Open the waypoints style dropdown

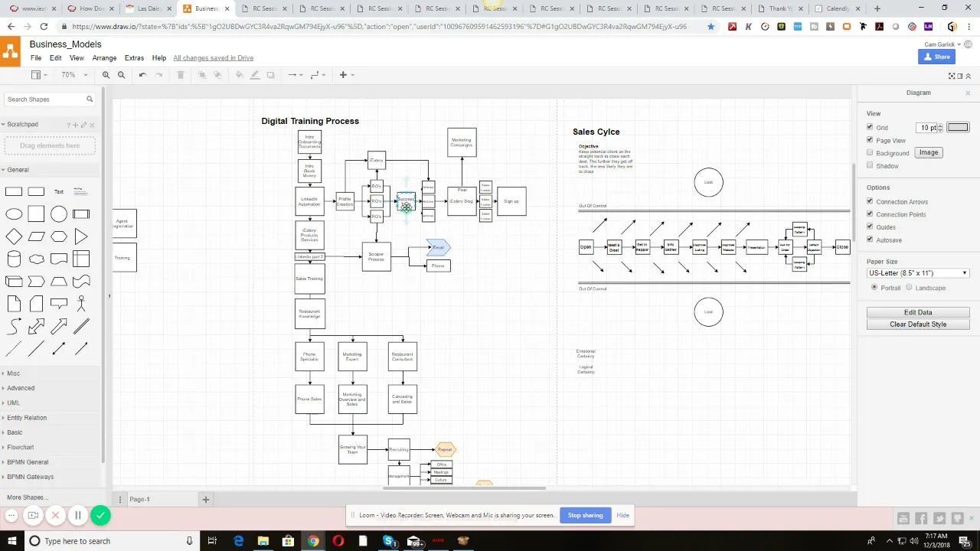coord(318,75)
